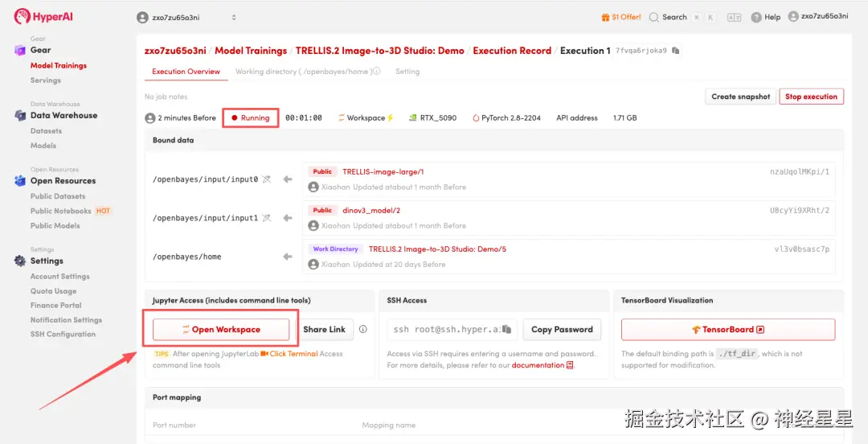
Task: Open the Setting tab
Action: pos(407,72)
